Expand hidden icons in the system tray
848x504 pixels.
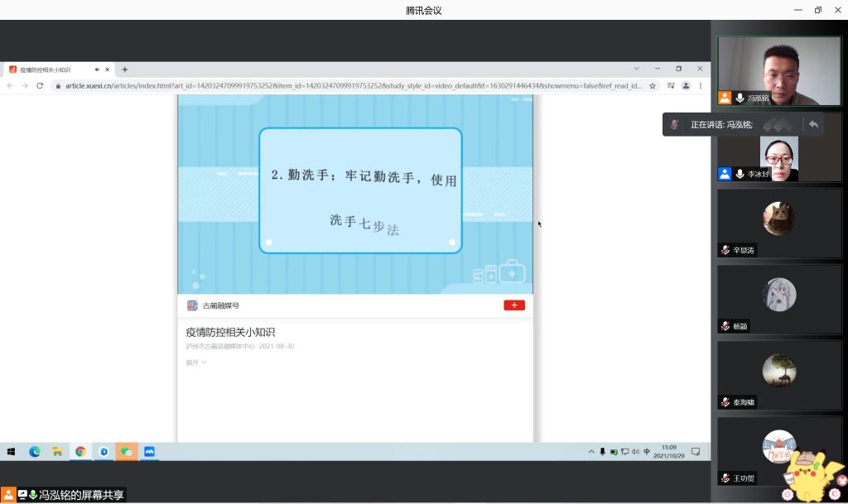tap(591, 452)
